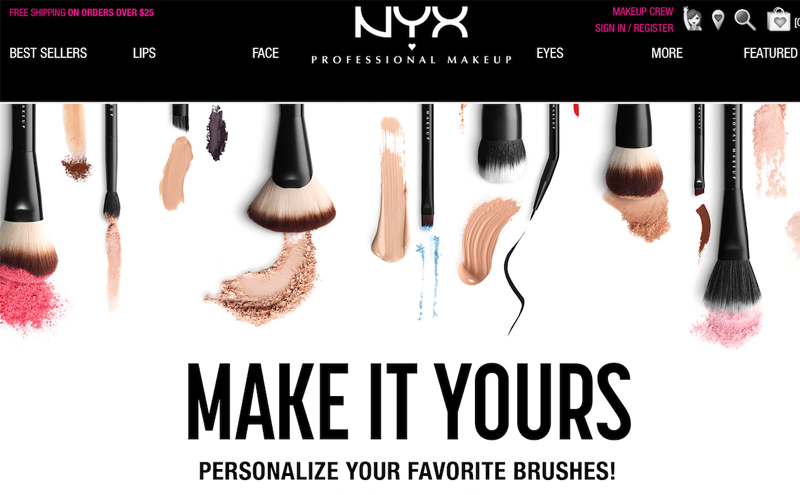
Task: Click the NYX logo to go home
Action: [x=411, y=22]
